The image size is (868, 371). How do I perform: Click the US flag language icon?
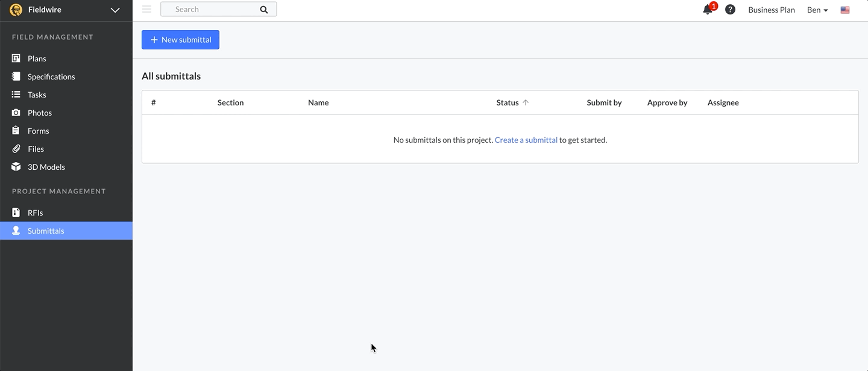(845, 10)
